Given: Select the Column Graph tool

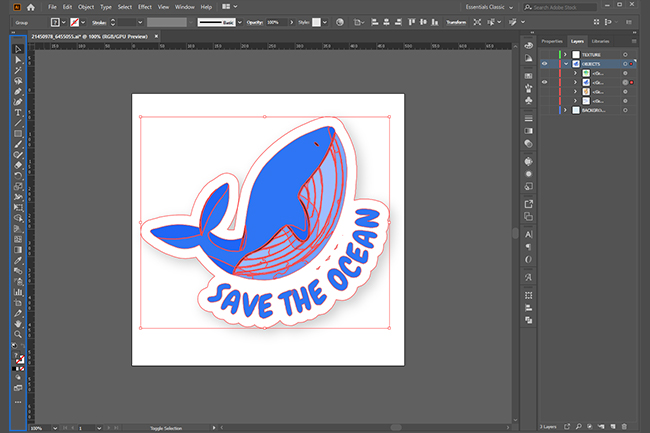Looking at the screenshot, I should click(x=18, y=292).
